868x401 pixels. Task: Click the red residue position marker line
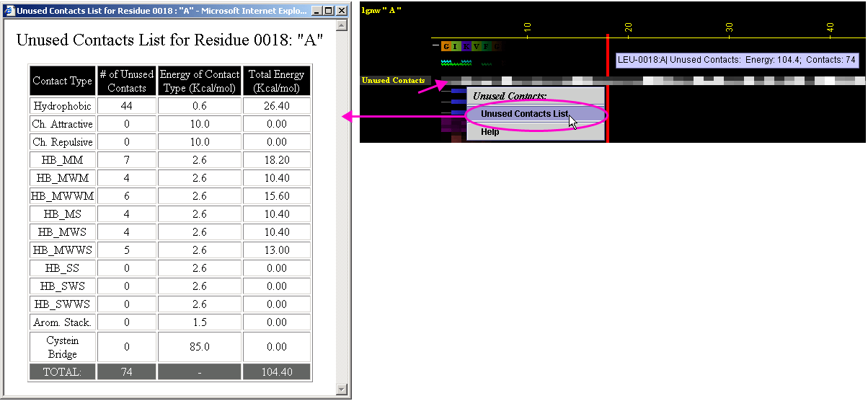608,87
